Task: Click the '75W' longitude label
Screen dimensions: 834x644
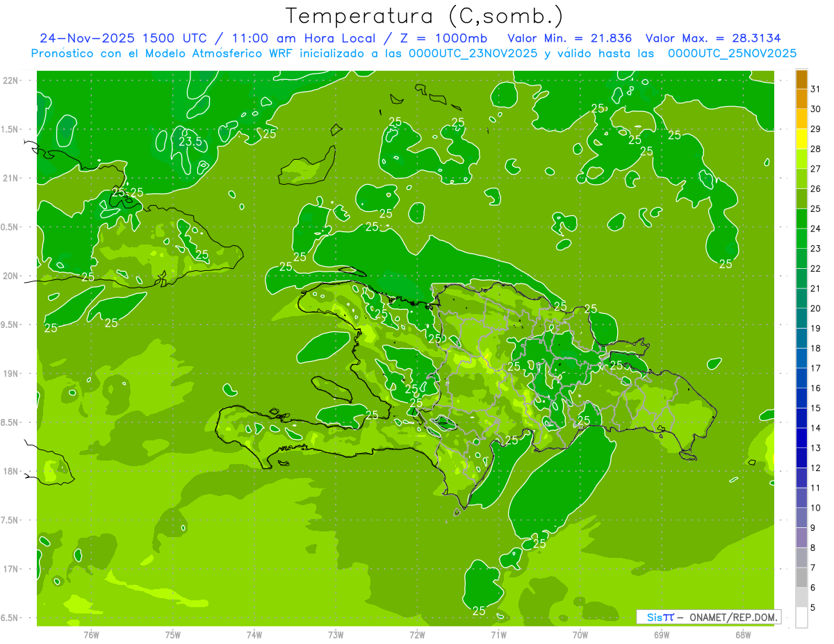Action: tap(173, 634)
